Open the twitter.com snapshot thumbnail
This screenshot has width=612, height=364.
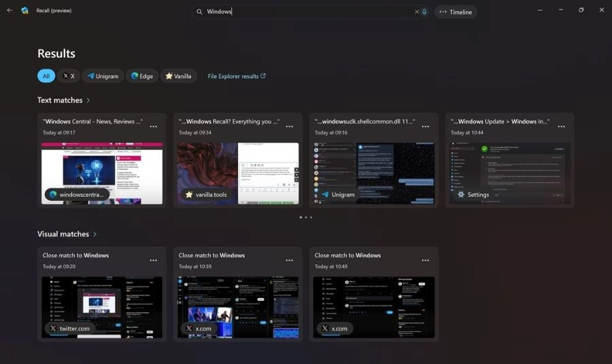pyautogui.click(x=102, y=307)
